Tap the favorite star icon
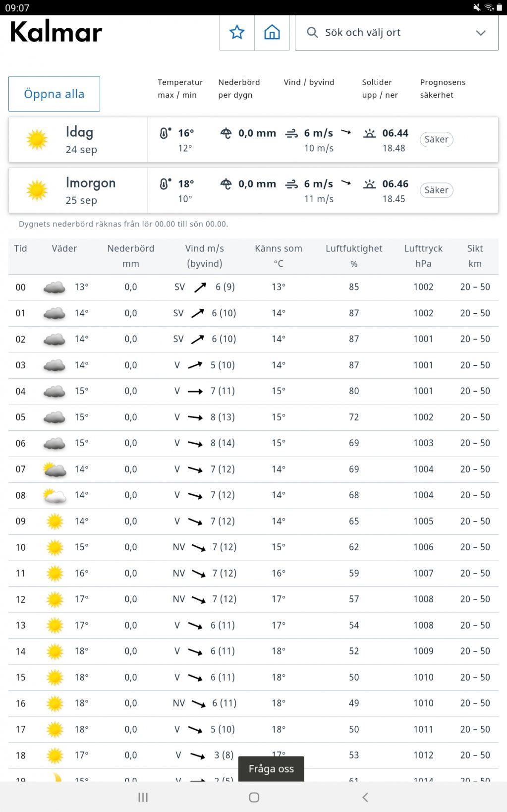 (237, 32)
